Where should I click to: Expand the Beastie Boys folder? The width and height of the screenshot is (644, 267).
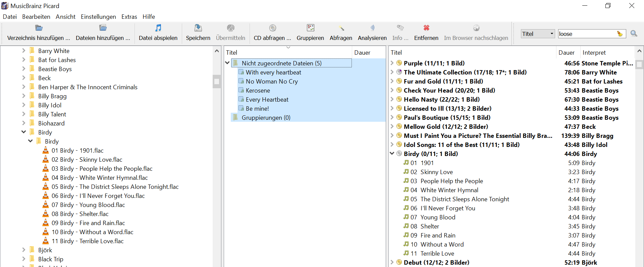[x=23, y=68]
